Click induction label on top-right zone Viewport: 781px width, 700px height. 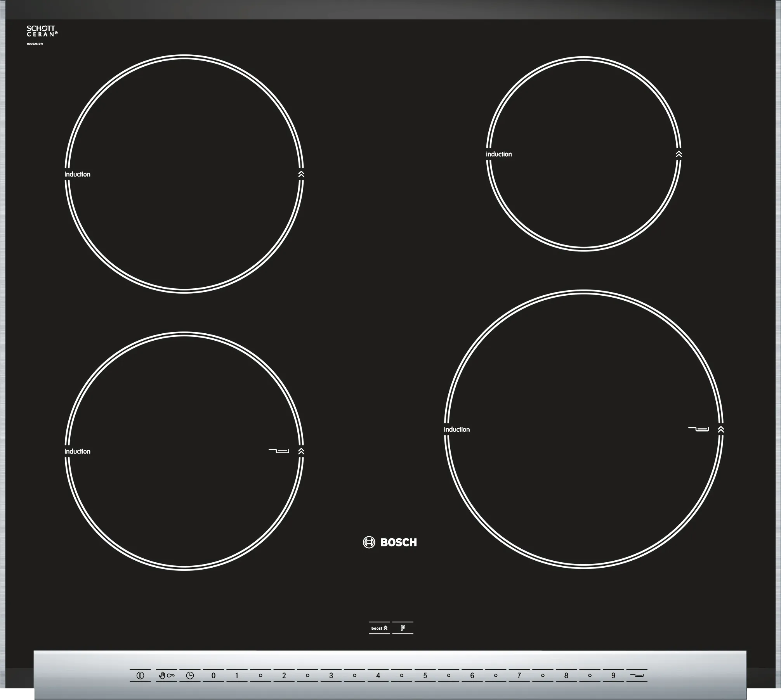499,154
